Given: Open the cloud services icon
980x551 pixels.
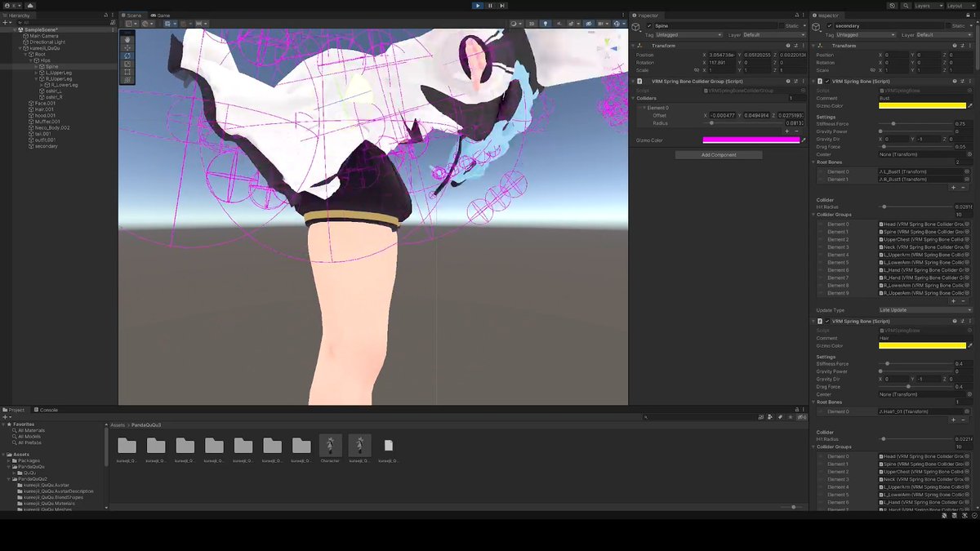Looking at the screenshot, I should click(x=30, y=5).
